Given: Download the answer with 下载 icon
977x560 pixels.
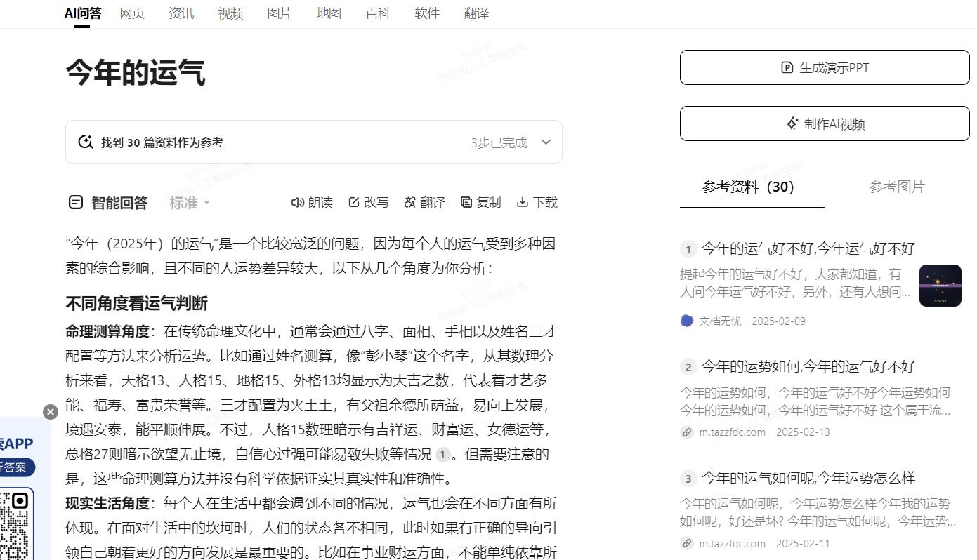Looking at the screenshot, I should [x=522, y=202].
